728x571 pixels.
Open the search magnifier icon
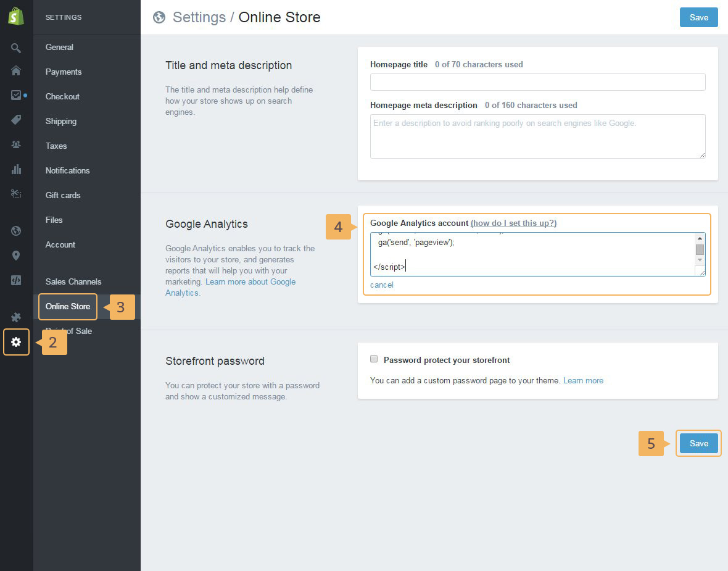[16, 48]
